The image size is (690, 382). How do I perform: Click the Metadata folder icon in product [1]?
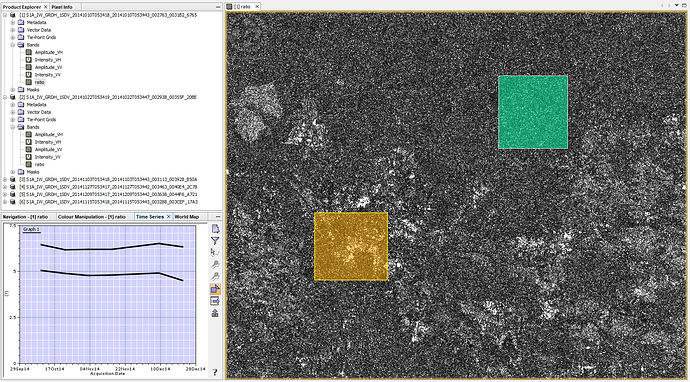[21, 22]
